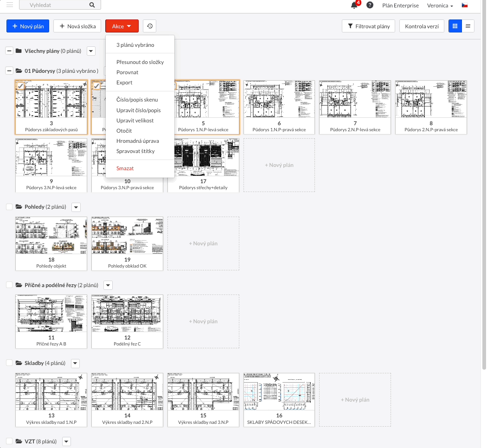This screenshot has width=487, height=448.
Task: Click the VZT folder icon
Action: (19, 441)
